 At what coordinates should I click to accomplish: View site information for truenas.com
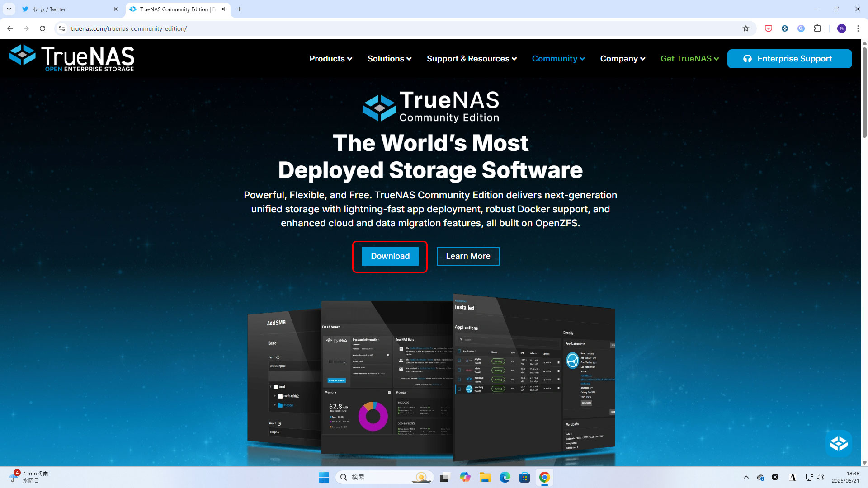[62, 28]
